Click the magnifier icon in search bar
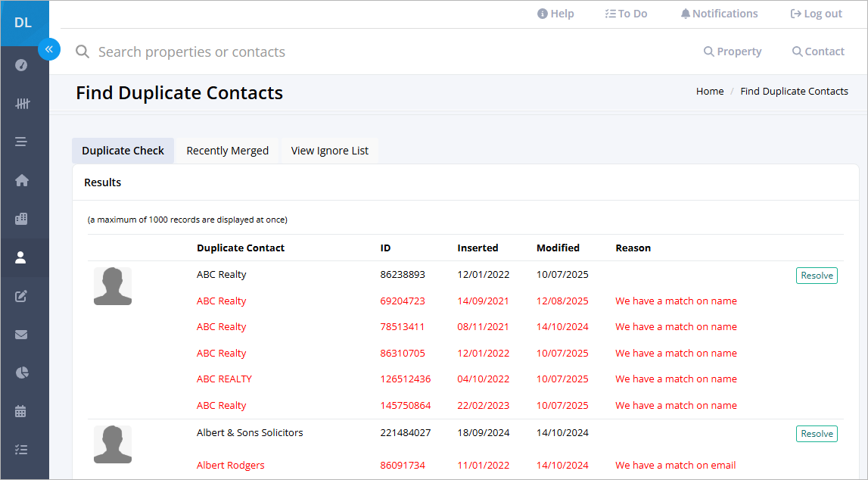868x480 pixels. click(x=82, y=51)
